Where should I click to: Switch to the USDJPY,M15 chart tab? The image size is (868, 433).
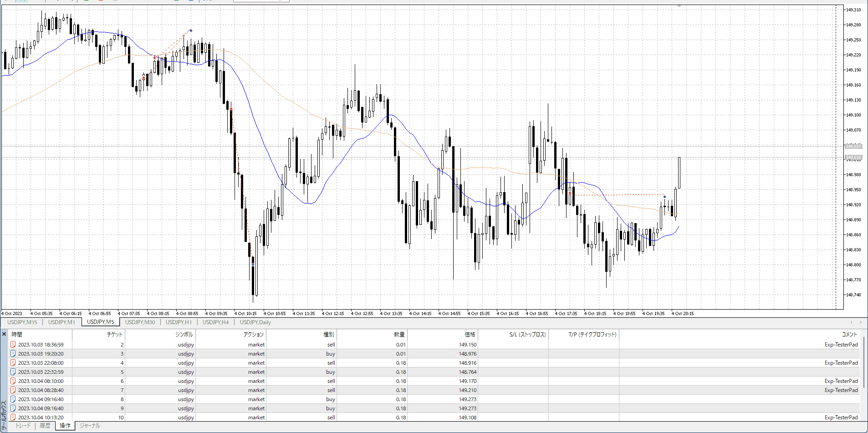pyautogui.click(x=22, y=322)
